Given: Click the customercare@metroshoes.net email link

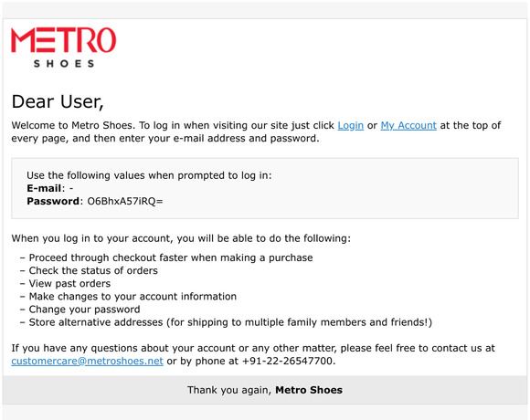Looking at the screenshot, I should [87, 362].
